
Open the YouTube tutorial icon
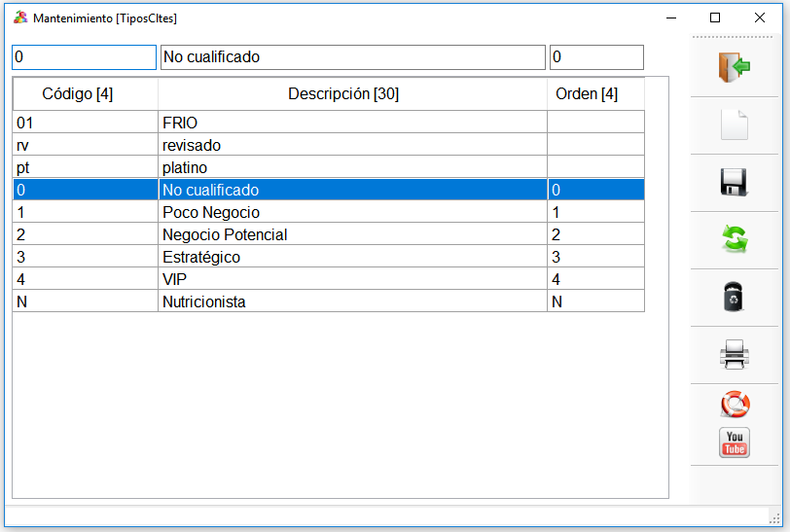click(735, 443)
